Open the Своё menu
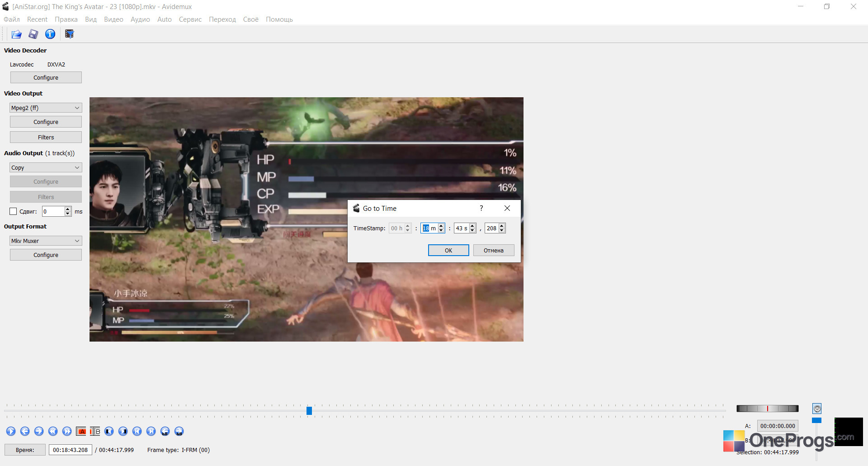This screenshot has width=868, height=466. point(251,19)
